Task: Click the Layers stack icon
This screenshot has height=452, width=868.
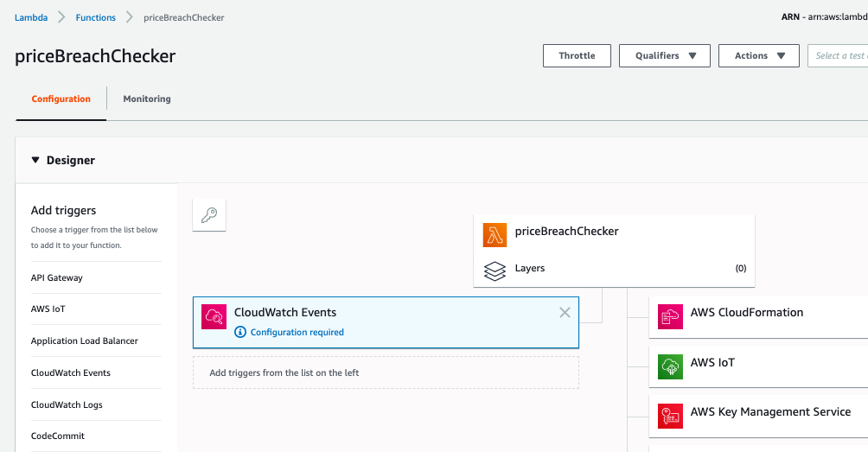Action: click(495, 271)
